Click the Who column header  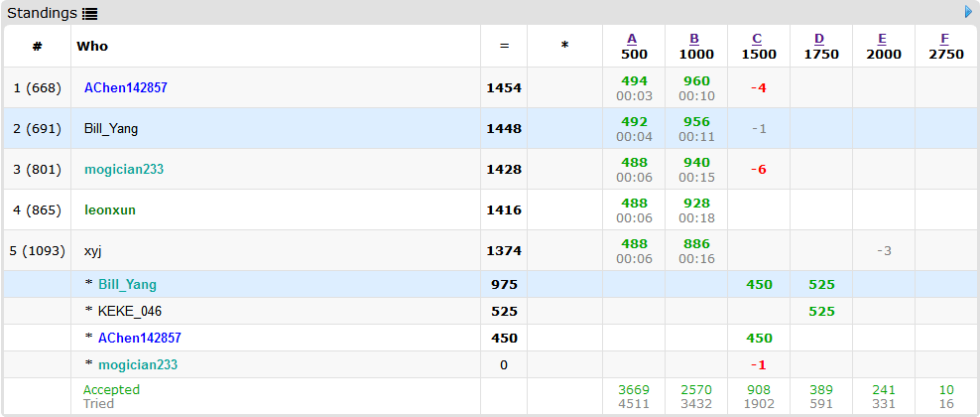tap(92, 46)
